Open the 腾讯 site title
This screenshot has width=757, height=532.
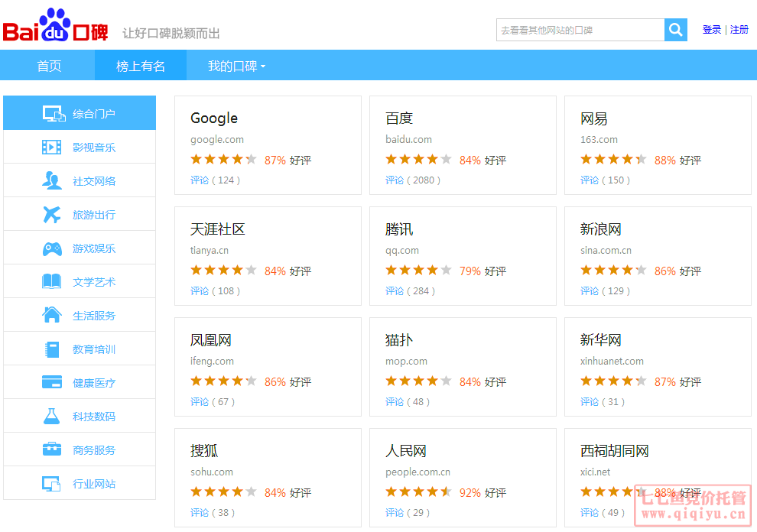(399, 229)
